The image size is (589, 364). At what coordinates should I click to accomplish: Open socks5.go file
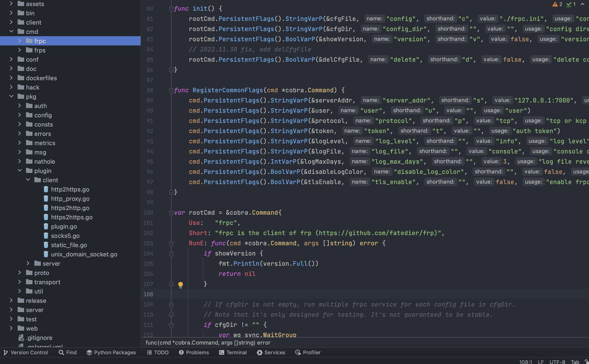point(65,236)
